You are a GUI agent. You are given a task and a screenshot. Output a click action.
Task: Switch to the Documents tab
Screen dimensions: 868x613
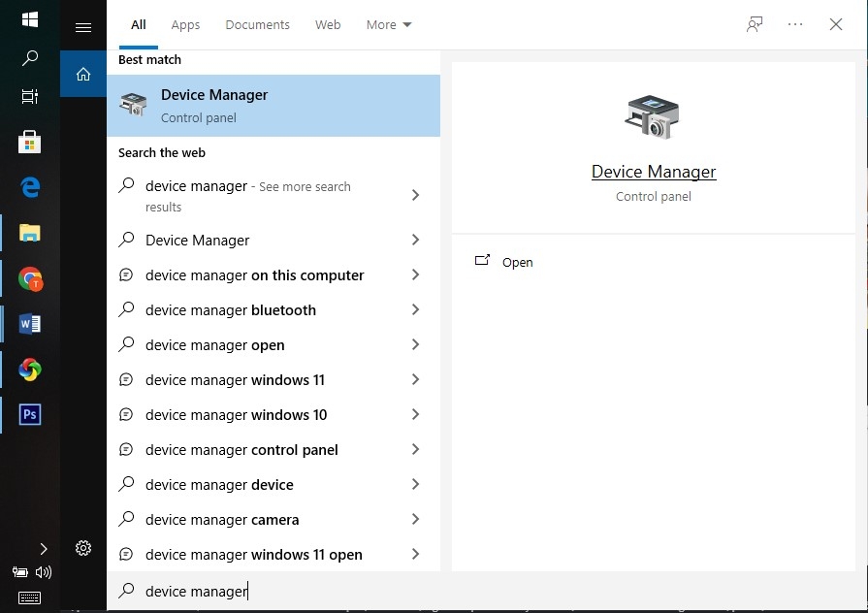click(257, 25)
